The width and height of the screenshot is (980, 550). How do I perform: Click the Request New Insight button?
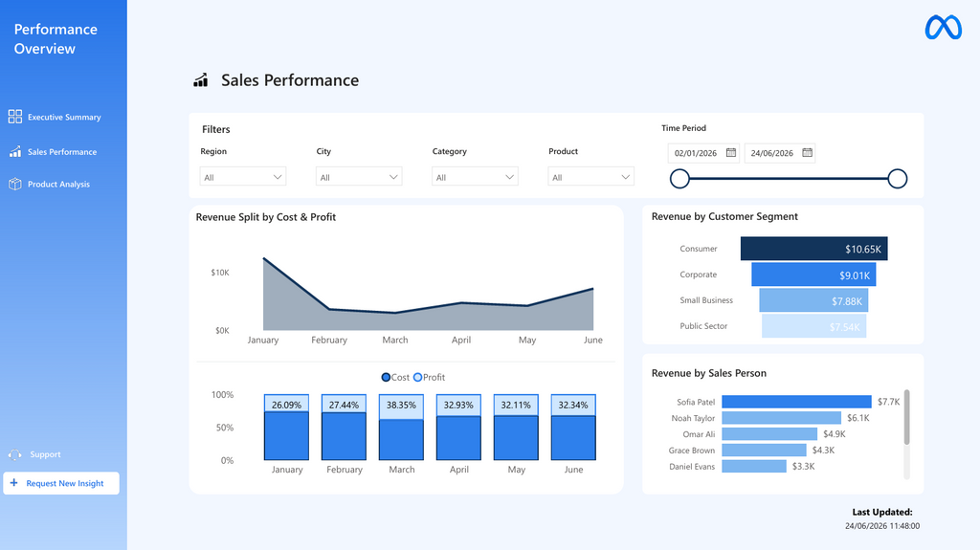click(x=61, y=483)
